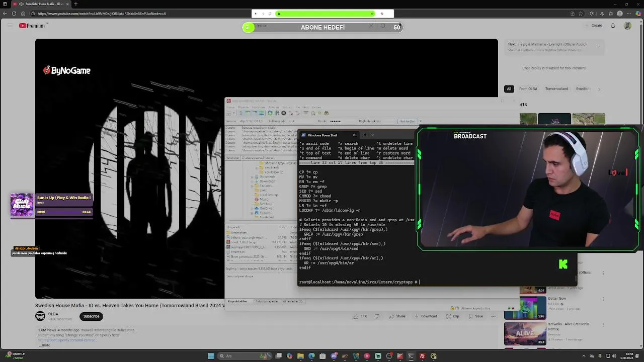Click the Krewella - Alive (Ressonix Remix) title
Viewport: 644px width, 362px height.
(x=569, y=327)
